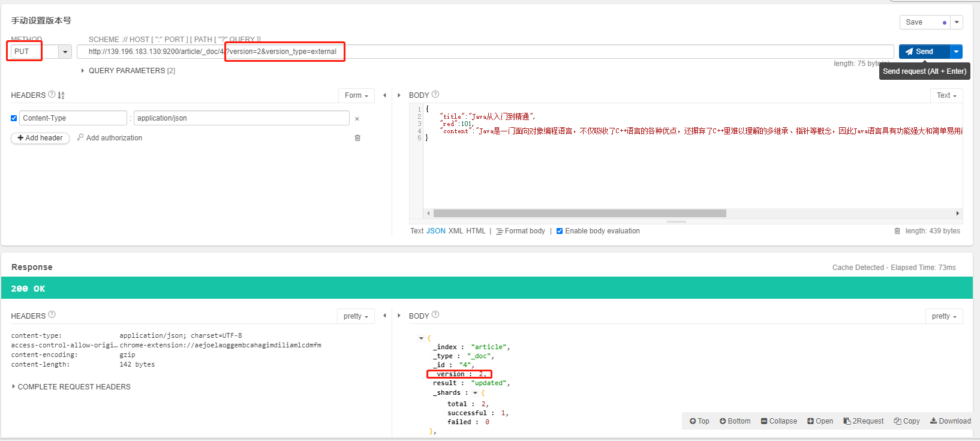Expand QUERY PARAMETERS section
The height and width of the screenshot is (441, 980).
tap(128, 71)
